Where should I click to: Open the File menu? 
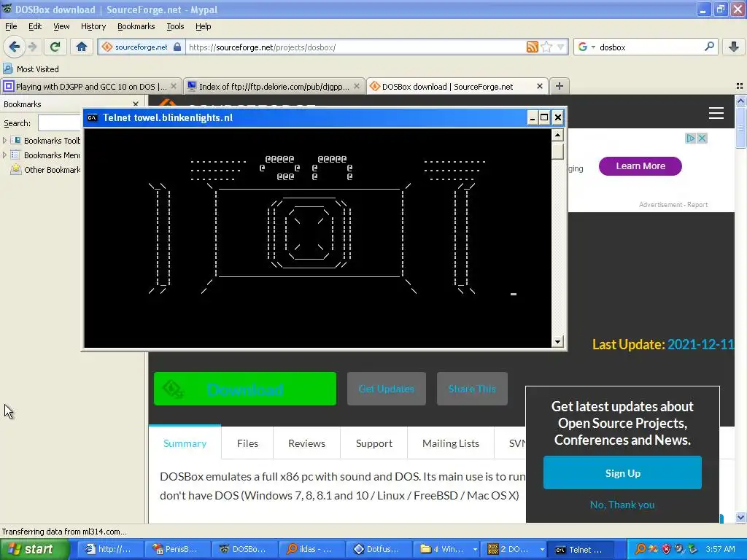click(11, 26)
